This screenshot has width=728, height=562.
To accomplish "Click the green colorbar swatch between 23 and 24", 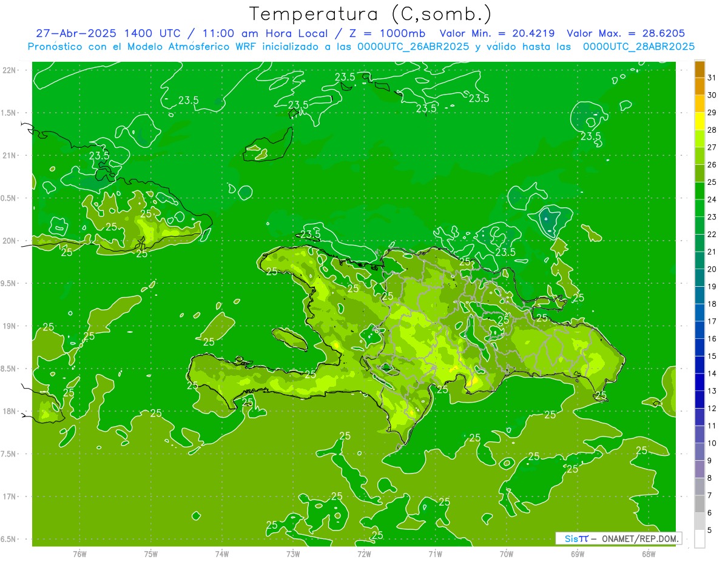I will click(x=699, y=209).
